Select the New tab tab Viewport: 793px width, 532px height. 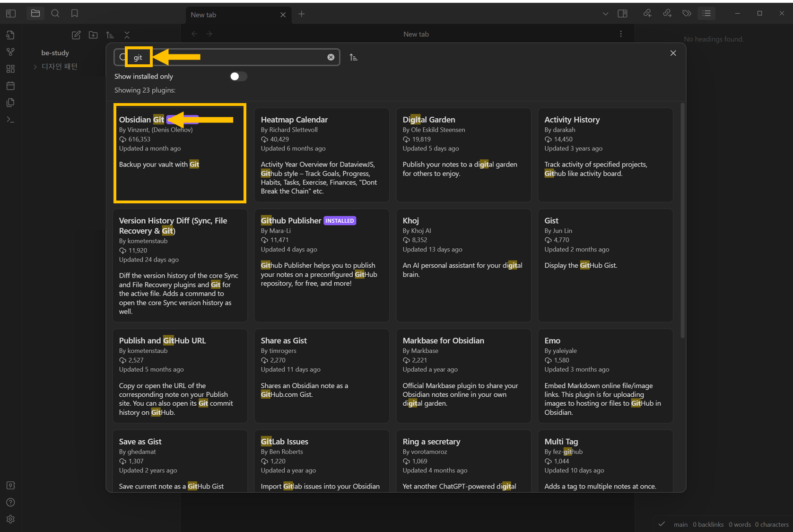[x=238, y=15]
